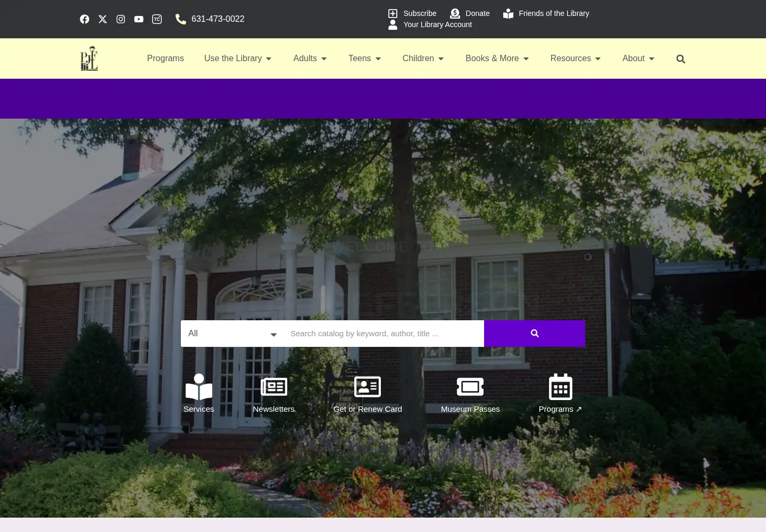Click the Museum Passes ticket icon
The width and height of the screenshot is (766, 532).
pyautogui.click(x=470, y=387)
